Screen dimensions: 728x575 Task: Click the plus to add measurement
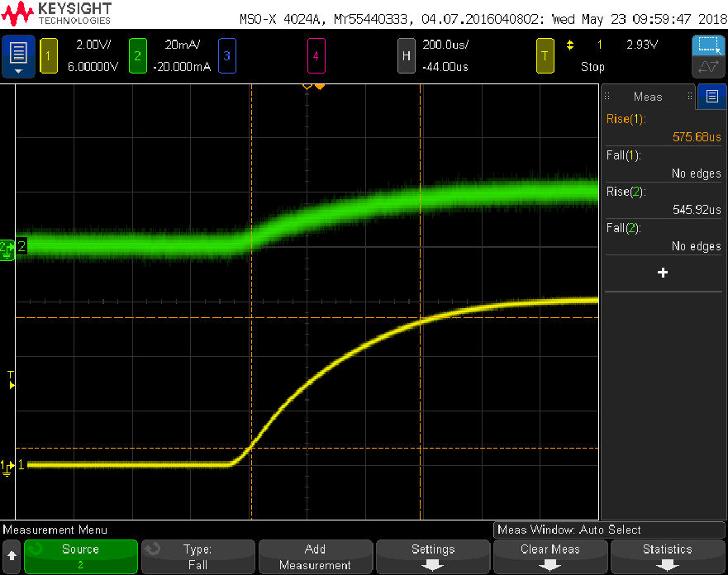pos(663,273)
